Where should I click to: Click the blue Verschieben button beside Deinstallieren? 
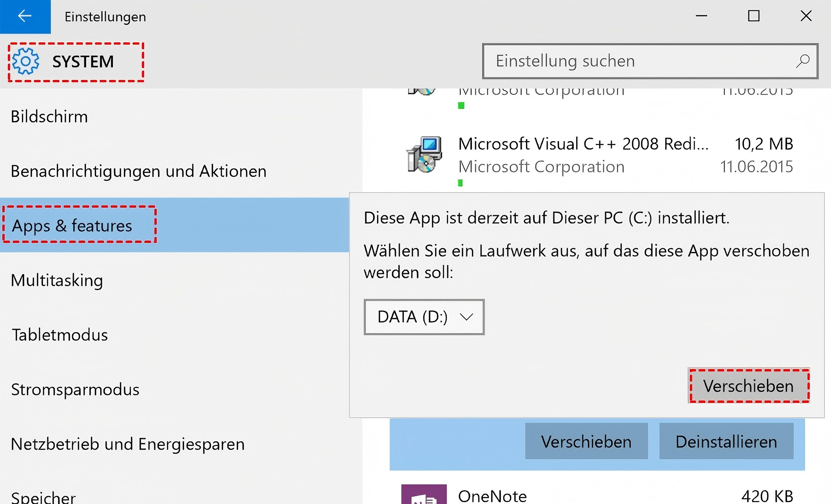point(586,442)
